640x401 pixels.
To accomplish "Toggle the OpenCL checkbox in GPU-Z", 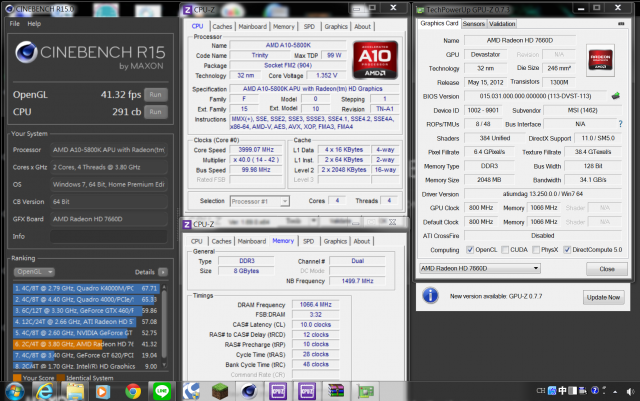I will tap(470, 250).
